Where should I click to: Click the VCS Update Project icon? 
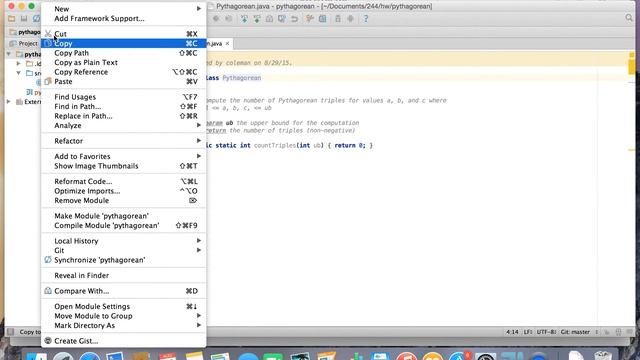point(244,18)
